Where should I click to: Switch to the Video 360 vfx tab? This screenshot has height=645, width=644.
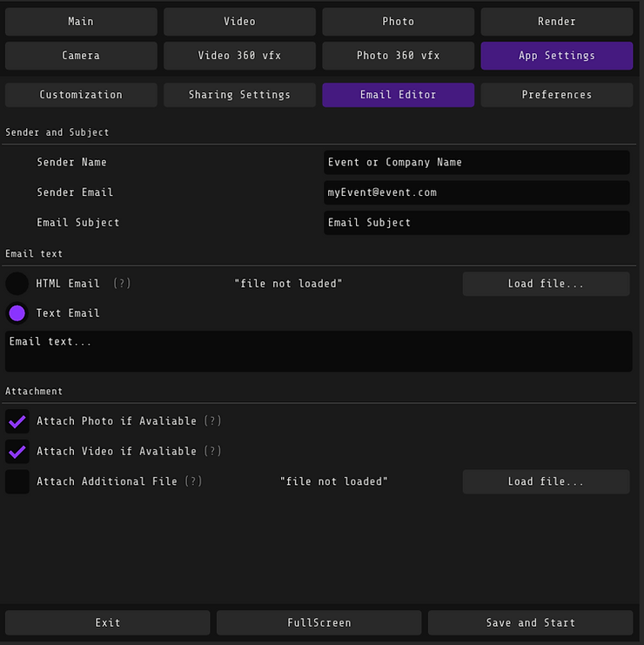[x=239, y=56]
